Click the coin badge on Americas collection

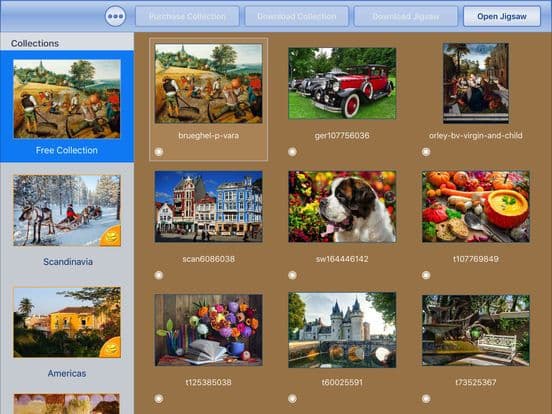[x=111, y=347]
